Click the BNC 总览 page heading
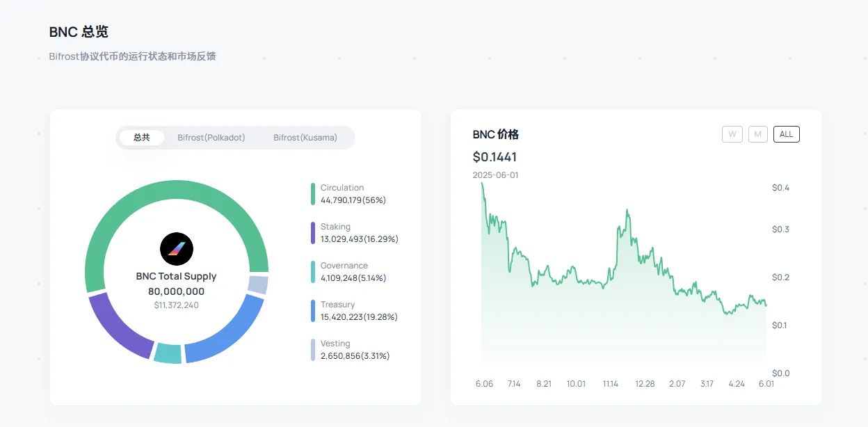The width and height of the screenshot is (868, 427). coord(79,32)
